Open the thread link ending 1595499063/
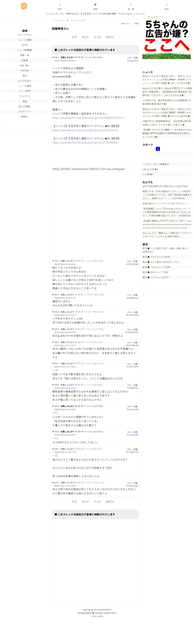Image resolution: width=194 pixels, height=644 pixels. point(85,143)
